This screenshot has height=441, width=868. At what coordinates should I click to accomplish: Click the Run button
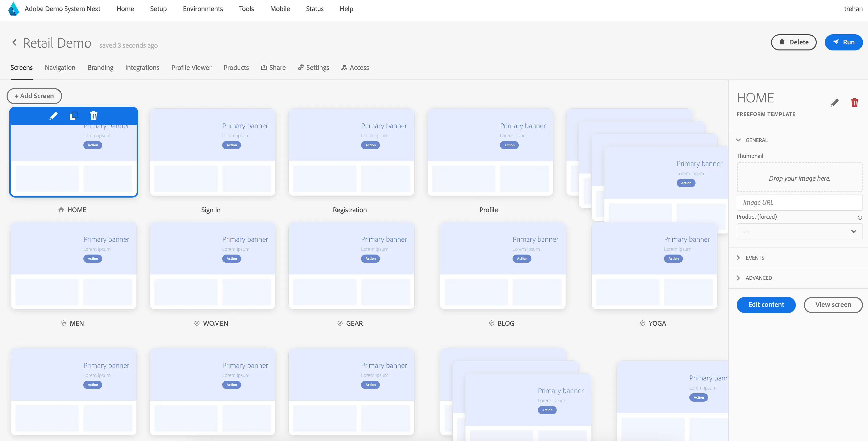click(844, 42)
